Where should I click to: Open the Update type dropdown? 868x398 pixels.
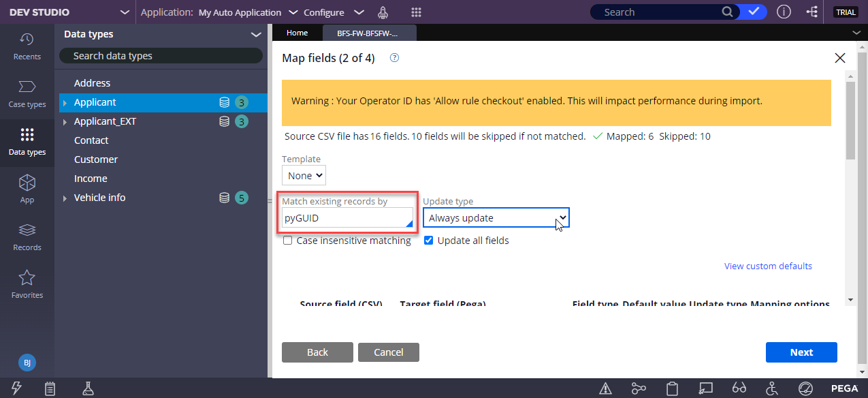[x=496, y=217]
